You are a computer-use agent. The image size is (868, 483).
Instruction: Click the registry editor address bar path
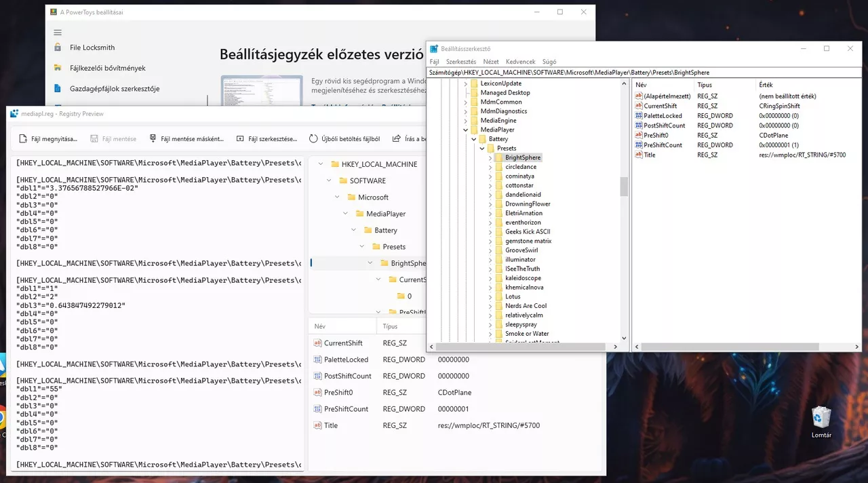(x=644, y=72)
